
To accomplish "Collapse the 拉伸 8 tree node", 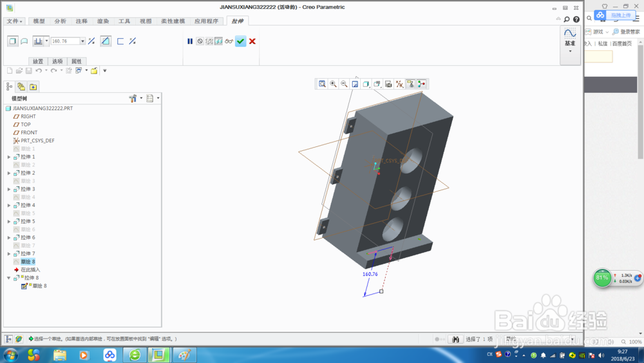I will tap(8, 278).
